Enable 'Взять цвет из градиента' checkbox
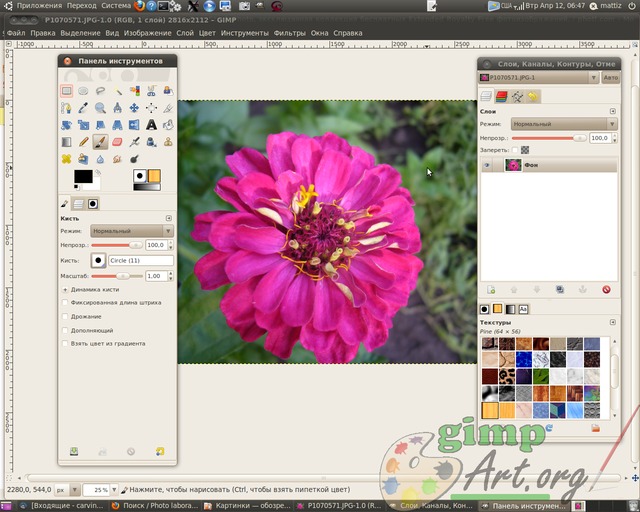 64,343
